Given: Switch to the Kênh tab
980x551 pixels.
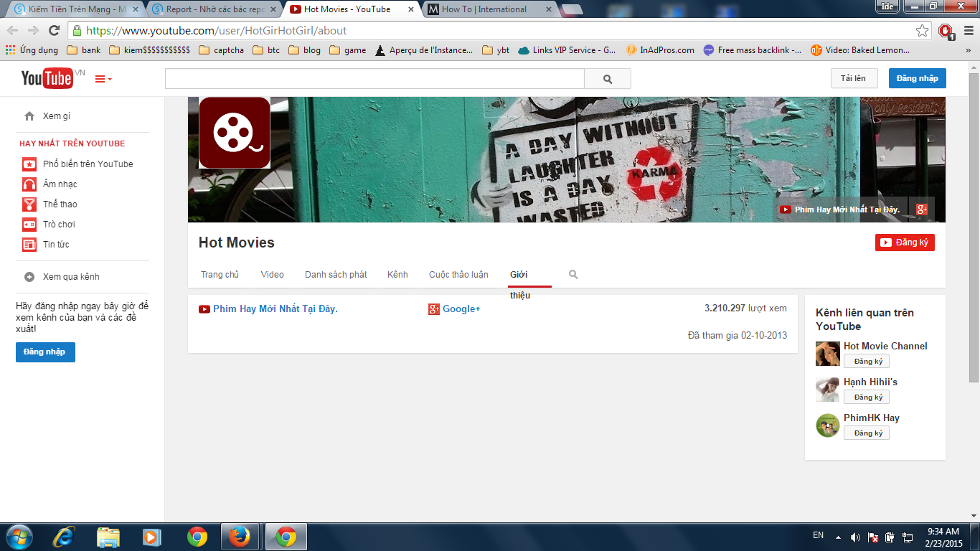Looking at the screenshot, I should pyautogui.click(x=397, y=275).
